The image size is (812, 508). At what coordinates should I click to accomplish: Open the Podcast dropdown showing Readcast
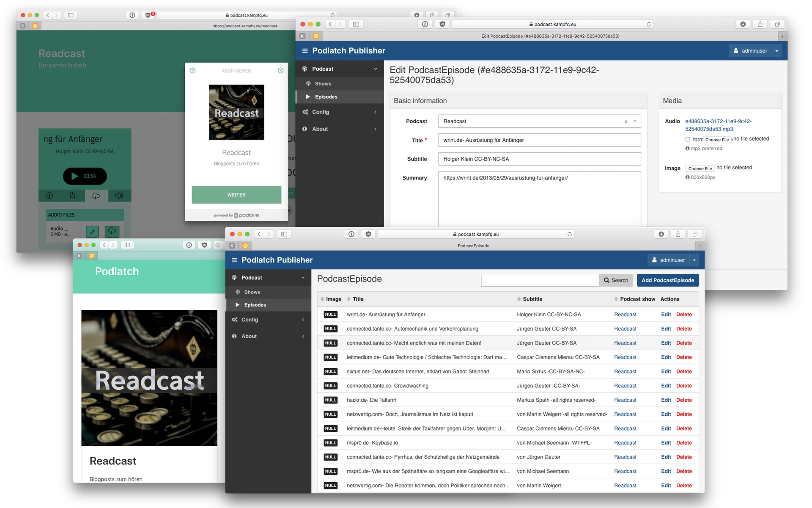(x=635, y=121)
